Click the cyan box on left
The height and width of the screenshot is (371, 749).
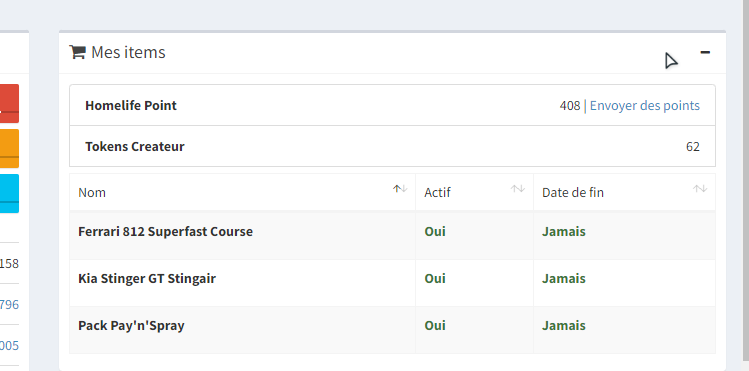[x=9, y=193]
